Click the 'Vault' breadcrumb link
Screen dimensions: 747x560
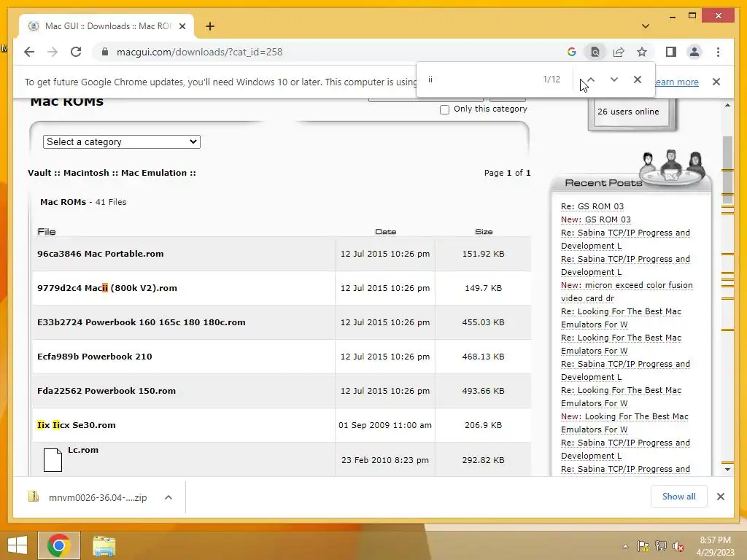[39, 173]
